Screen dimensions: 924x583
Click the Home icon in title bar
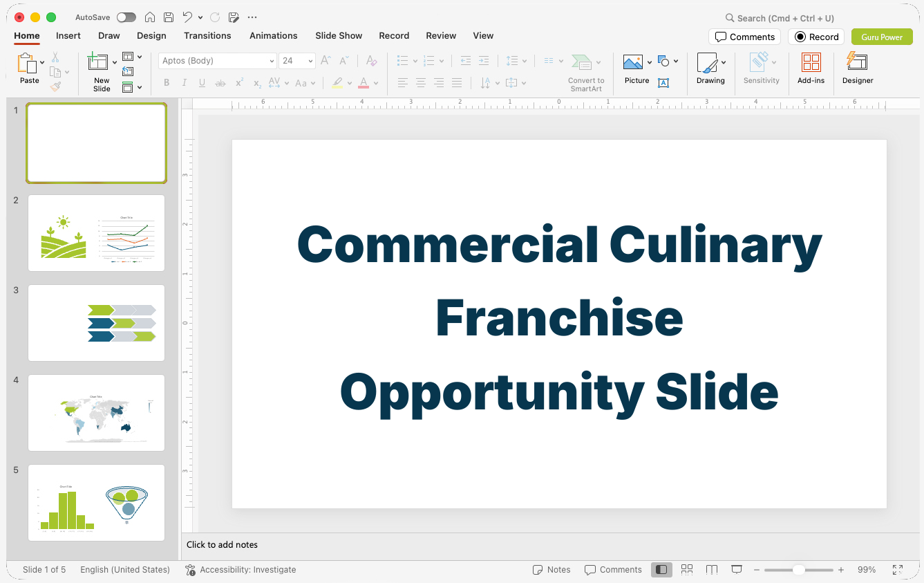pyautogui.click(x=150, y=17)
